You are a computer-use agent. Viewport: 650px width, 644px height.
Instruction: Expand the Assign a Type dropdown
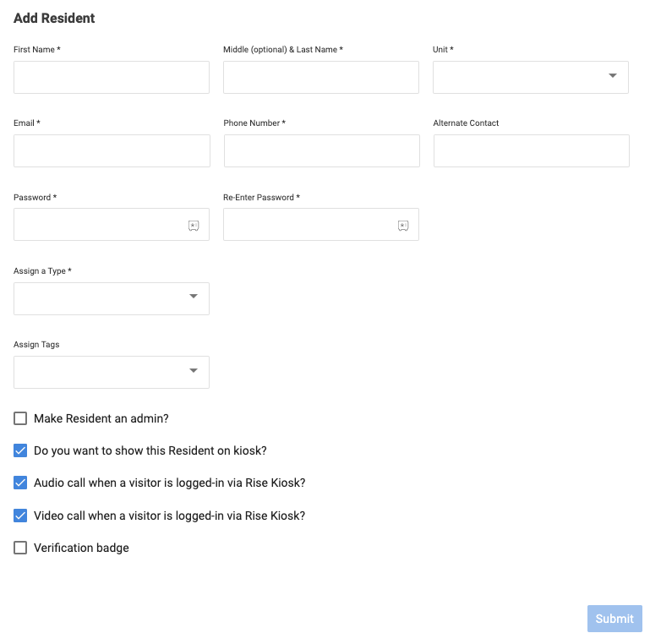(x=111, y=298)
